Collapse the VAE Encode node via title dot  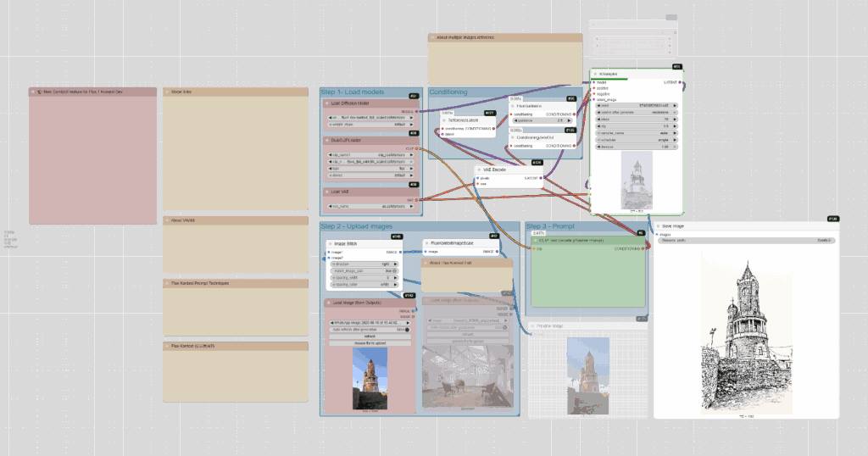pyautogui.click(x=480, y=170)
